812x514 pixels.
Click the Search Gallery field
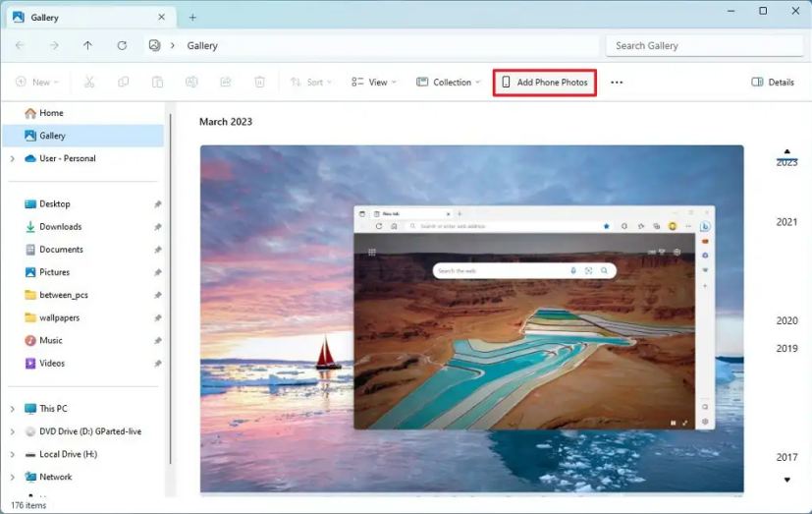(x=704, y=45)
